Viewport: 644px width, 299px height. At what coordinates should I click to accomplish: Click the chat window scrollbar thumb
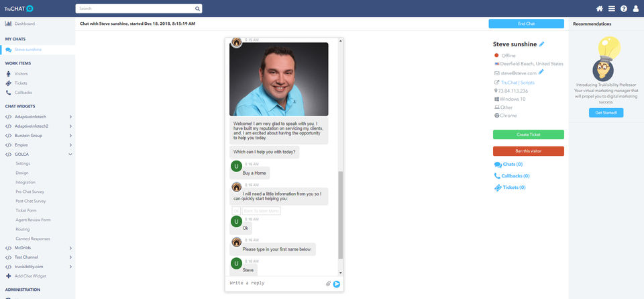[341, 215]
